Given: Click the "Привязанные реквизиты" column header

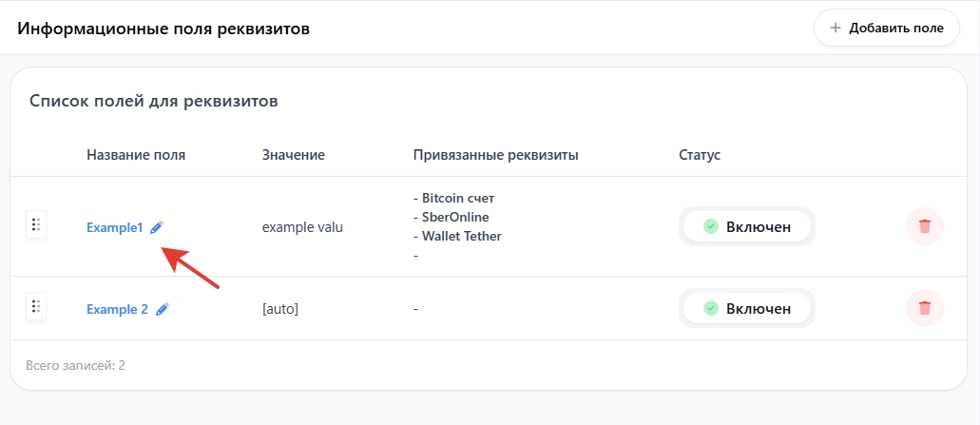Looking at the screenshot, I should coord(496,154).
